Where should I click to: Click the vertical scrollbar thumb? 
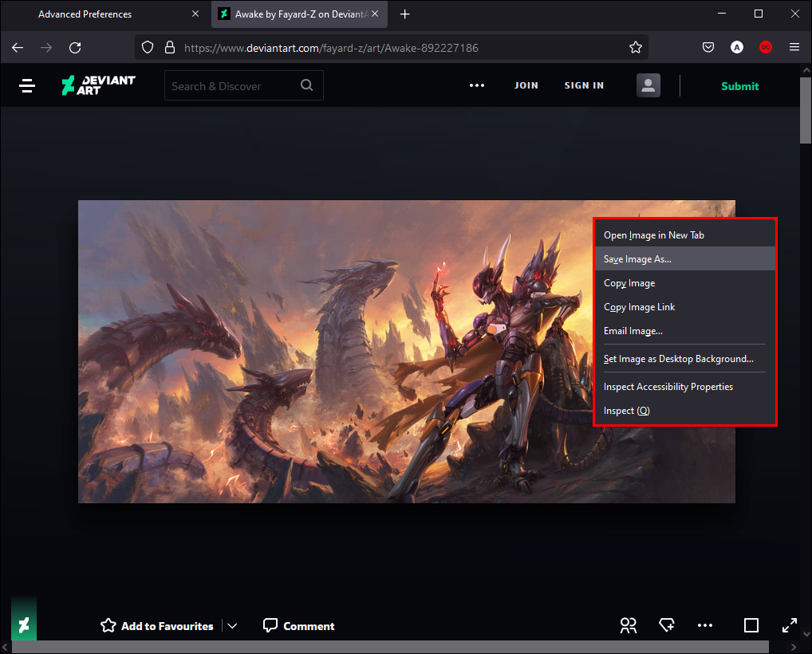tap(806, 110)
